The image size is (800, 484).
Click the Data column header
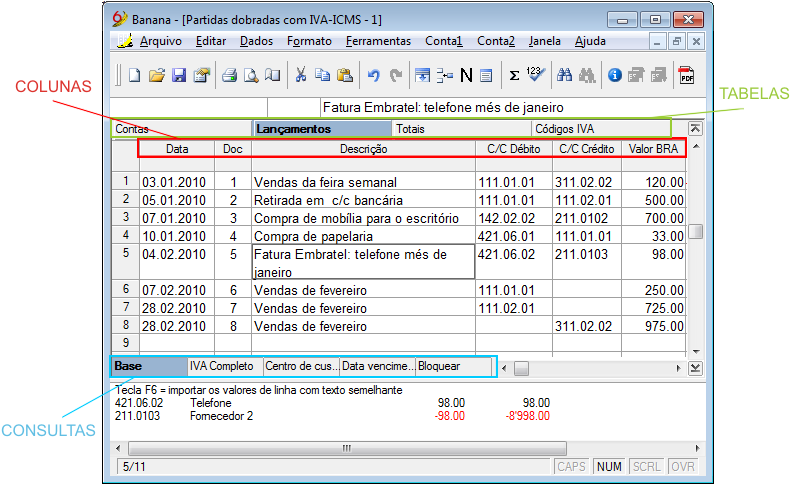coord(177,149)
